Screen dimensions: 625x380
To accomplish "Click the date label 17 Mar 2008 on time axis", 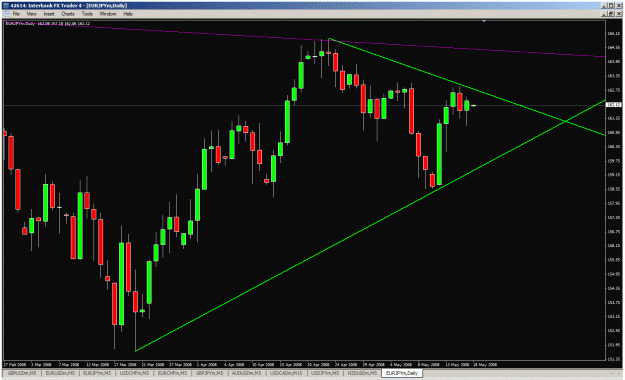I will click(125, 364).
